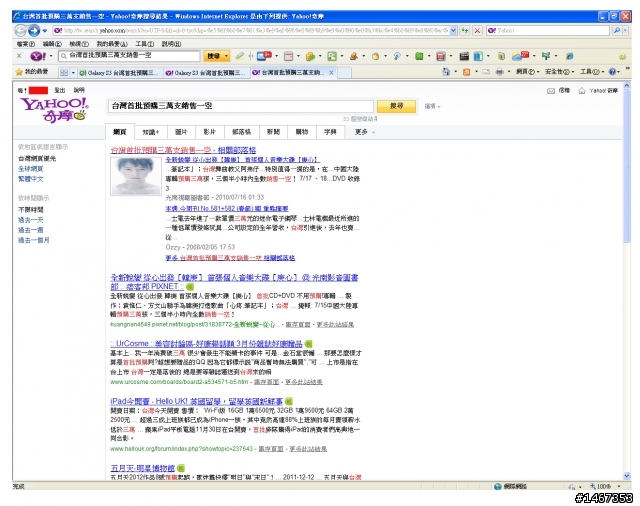Viewport: 640px width, 506px height.
Task: Open the UrCosme search result link
Action: [207, 344]
